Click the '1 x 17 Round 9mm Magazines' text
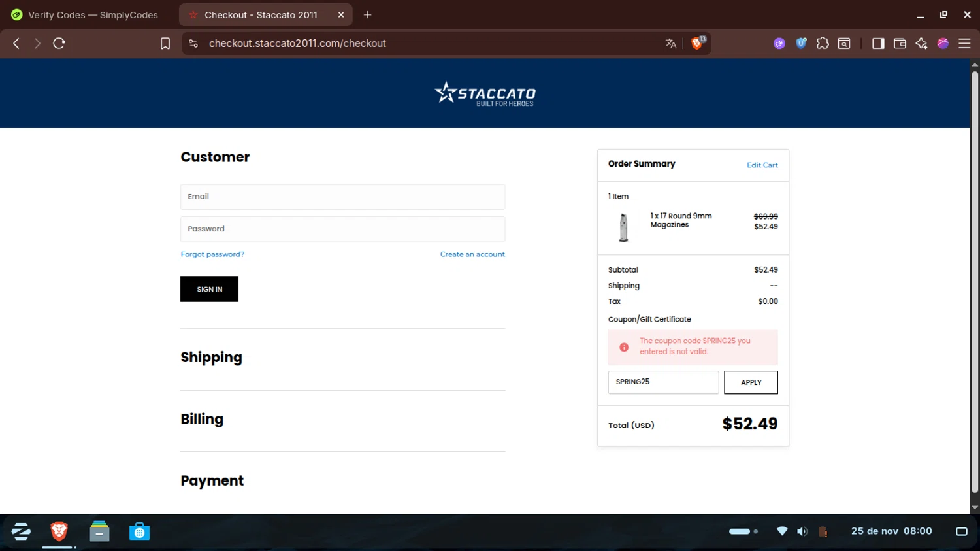Viewport: 980px width, 551px height. pyautogui.click(x=681, y=220)
